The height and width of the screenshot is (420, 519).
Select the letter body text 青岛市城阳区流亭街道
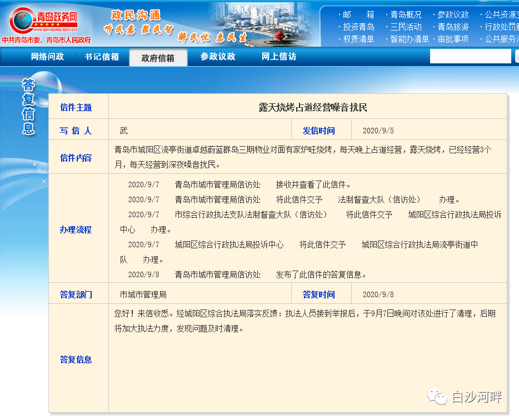[153, 149]
